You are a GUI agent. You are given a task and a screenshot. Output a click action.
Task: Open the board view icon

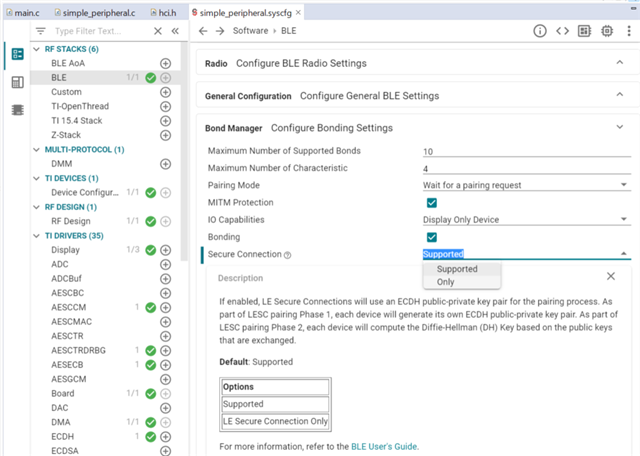[586, 31]
